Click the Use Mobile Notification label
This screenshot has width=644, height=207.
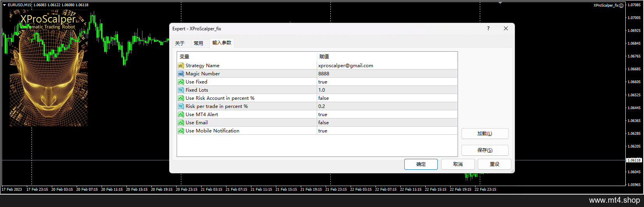tap(212, 131)
